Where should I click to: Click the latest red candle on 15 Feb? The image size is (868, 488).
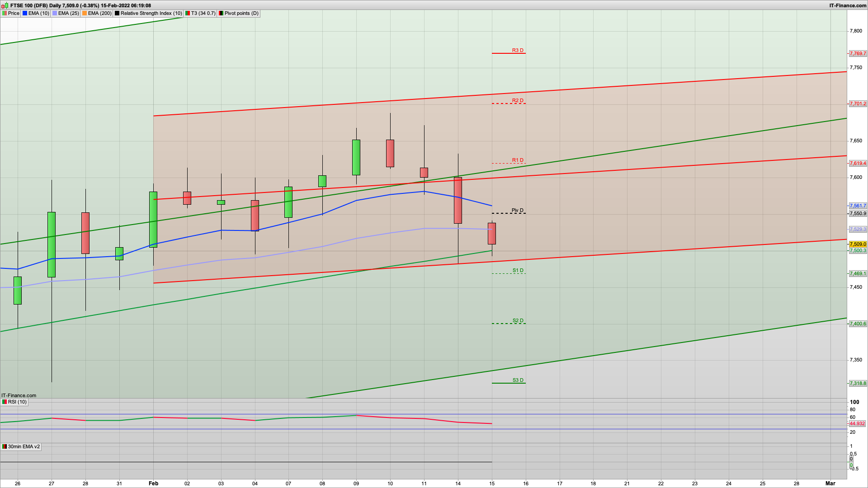click(x=492, y=234)
